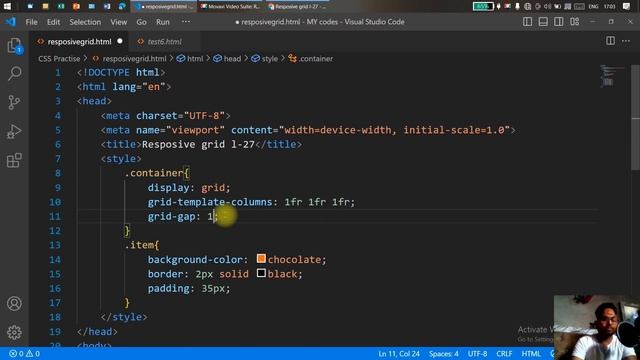Open the Edit menu
The width and height of the screenshot is (640, 360).
click(53, 22)
